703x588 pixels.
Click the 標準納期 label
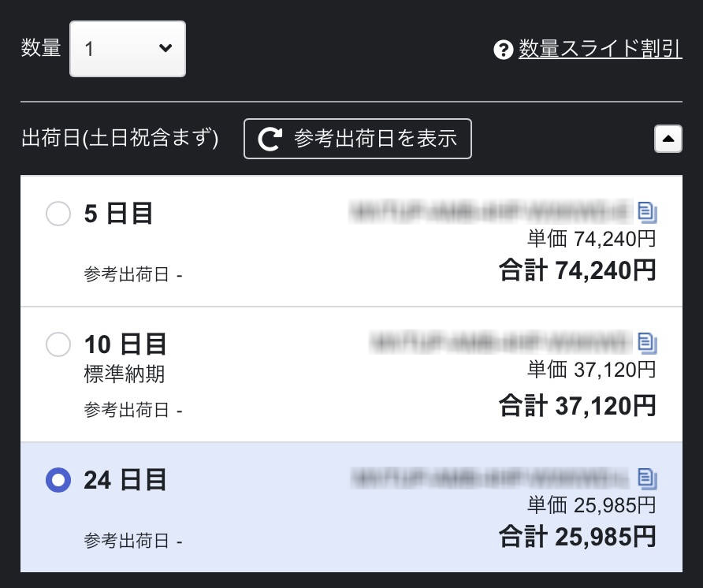pos(125,374)
